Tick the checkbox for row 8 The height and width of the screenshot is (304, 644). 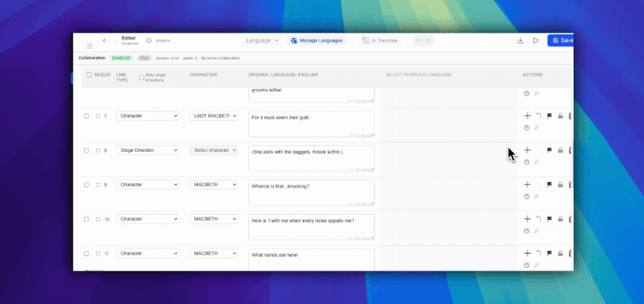[86, 150]
